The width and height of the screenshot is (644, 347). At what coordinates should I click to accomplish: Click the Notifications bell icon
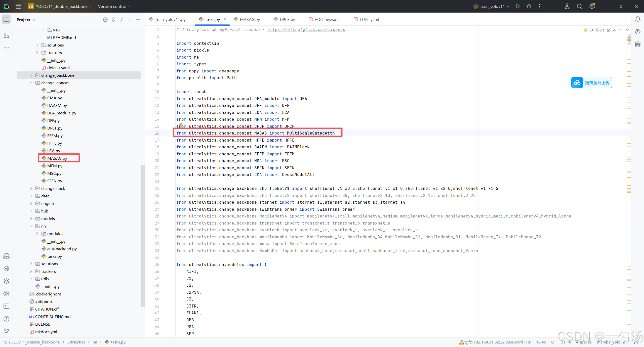(638, 19)
